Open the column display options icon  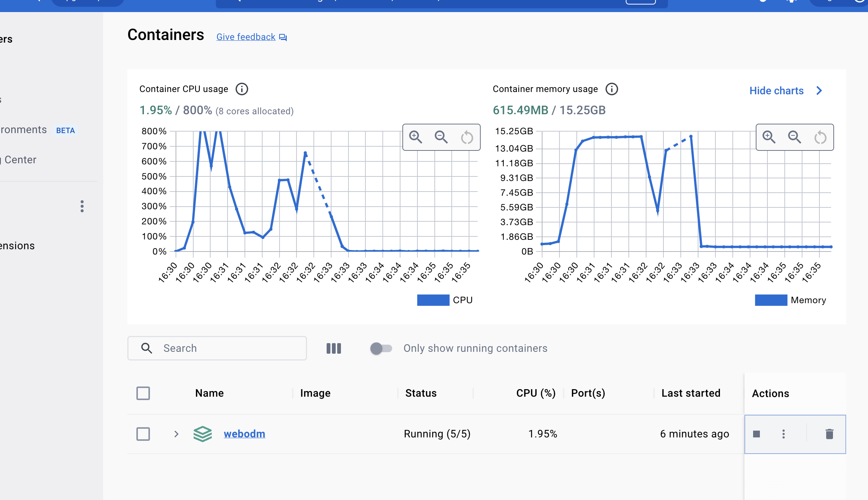(x=334, y=348)
